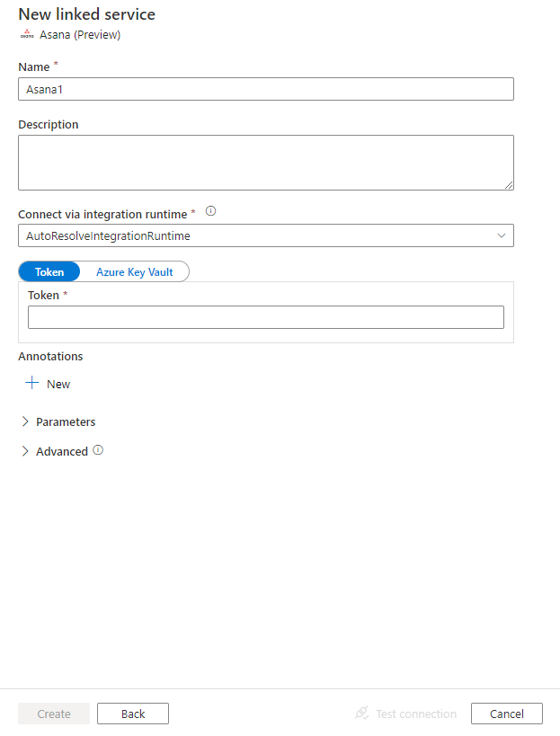Click the info icon next to Advanced
Image resolution: width=560 pixels, height=736 pixels.
[97, 450]
